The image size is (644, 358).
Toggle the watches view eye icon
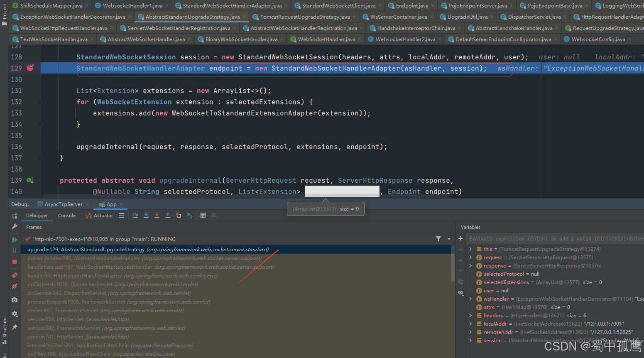click(x=460, y=293)
